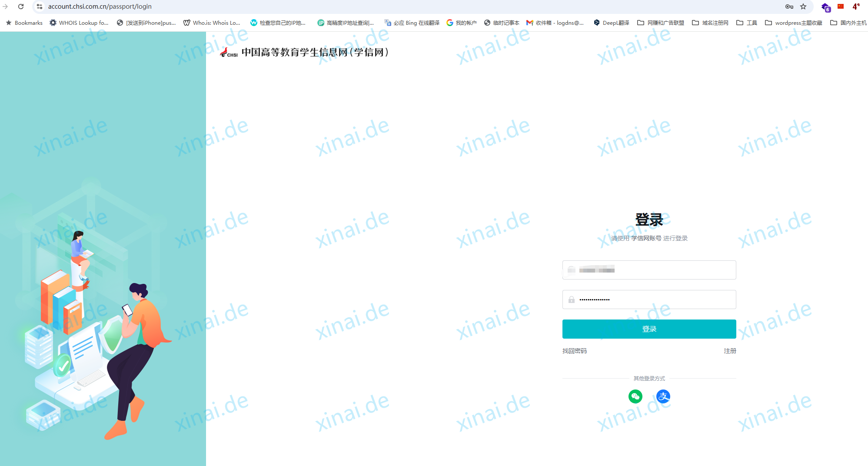868x466 pixels.
Task: Reload the page with the refresh icon
Action: [21, 7]
